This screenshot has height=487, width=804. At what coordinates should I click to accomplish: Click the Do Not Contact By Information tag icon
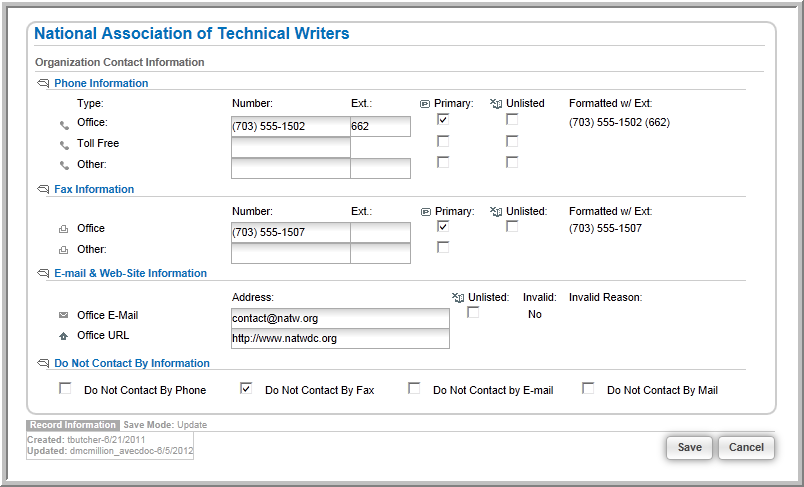(x=43, y=363)
